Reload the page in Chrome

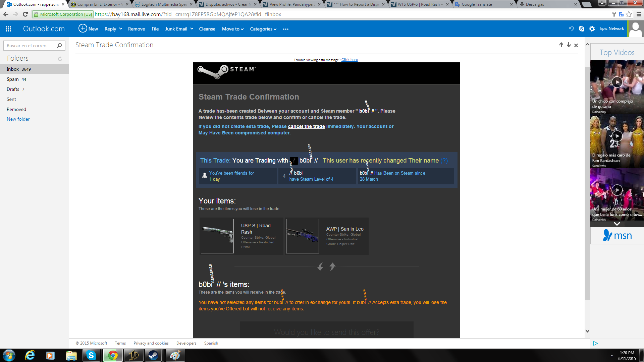tap(25, 14)
